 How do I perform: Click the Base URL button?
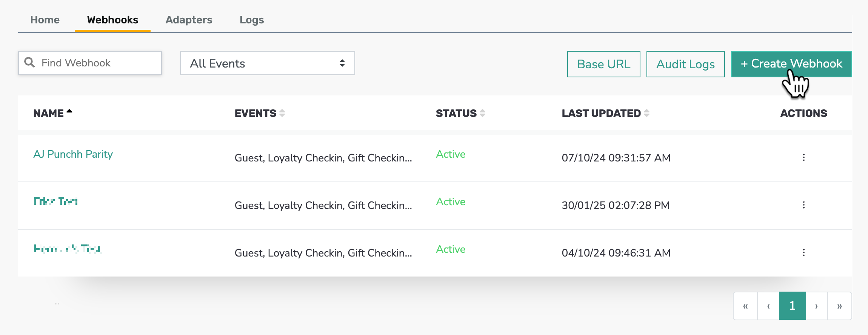pyautogui.click(x=603, y=64)
